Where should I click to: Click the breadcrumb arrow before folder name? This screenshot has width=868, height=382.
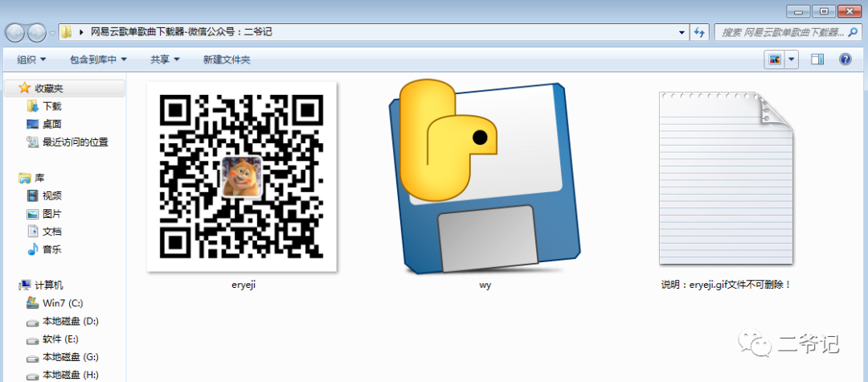click(81, 32)
